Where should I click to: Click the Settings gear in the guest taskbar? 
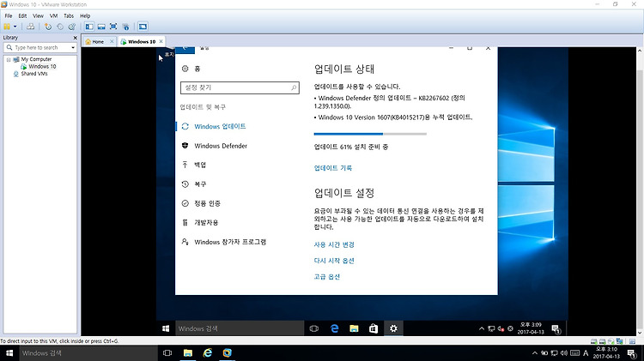(x=393, y=328)
